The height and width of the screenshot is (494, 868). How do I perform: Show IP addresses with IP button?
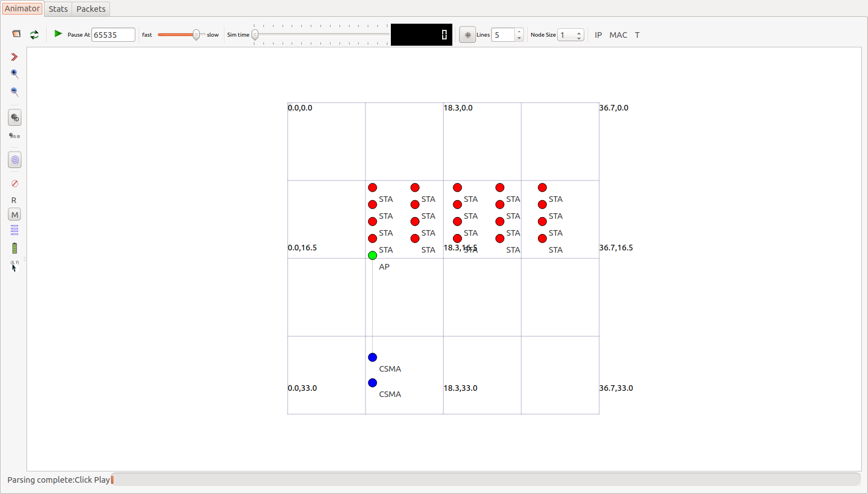tap(598, 35)
